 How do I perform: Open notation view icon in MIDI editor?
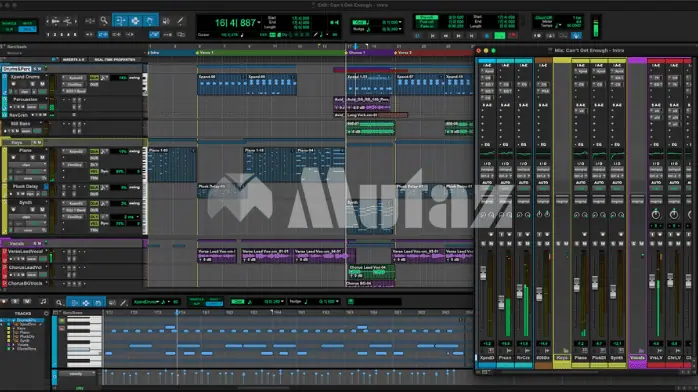(x=43, y=302)
